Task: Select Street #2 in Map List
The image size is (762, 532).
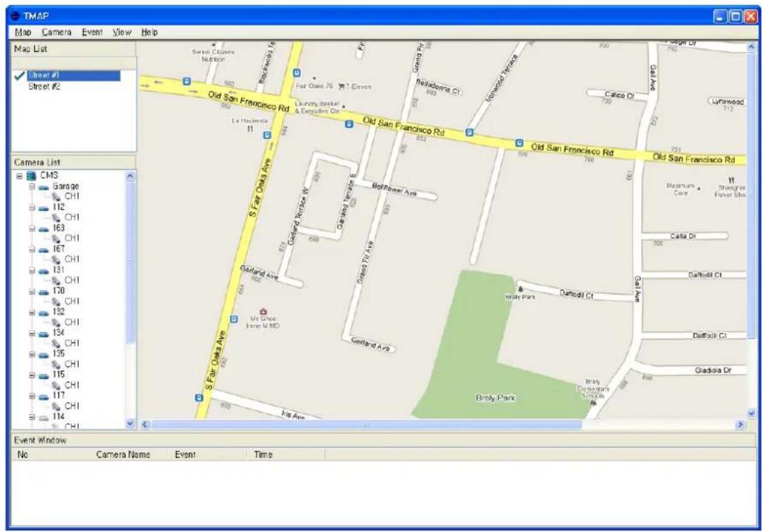Action: pos(44,86)
